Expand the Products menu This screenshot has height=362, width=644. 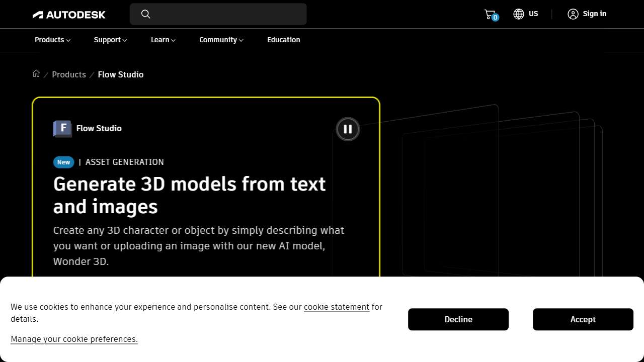coord(52,40)
